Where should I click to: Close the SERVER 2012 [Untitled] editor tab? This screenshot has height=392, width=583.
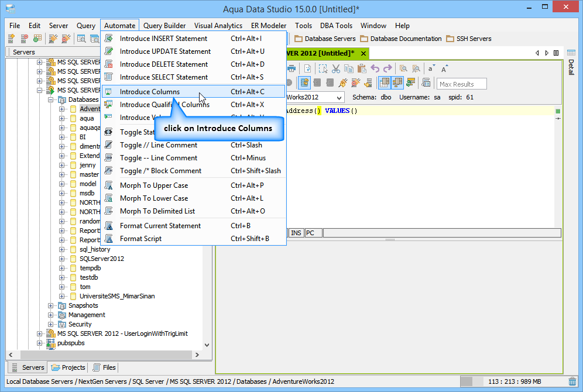[x=363, y=53]
